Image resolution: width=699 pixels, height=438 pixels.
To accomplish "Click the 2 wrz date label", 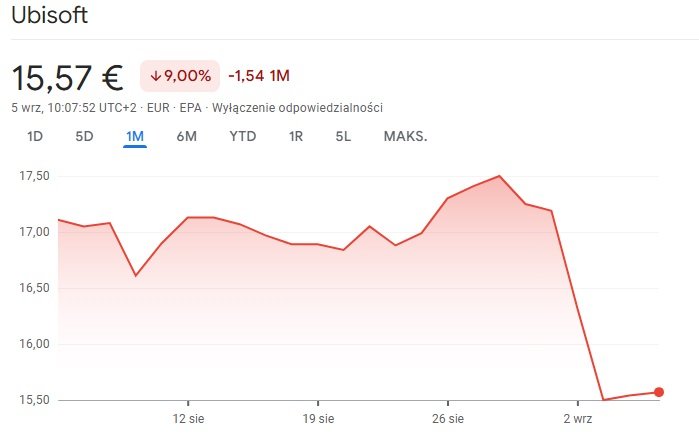I will (578, 418).
